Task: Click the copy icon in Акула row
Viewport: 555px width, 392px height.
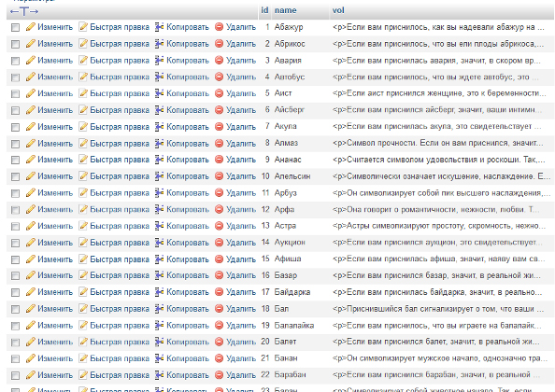Action: 159,127
